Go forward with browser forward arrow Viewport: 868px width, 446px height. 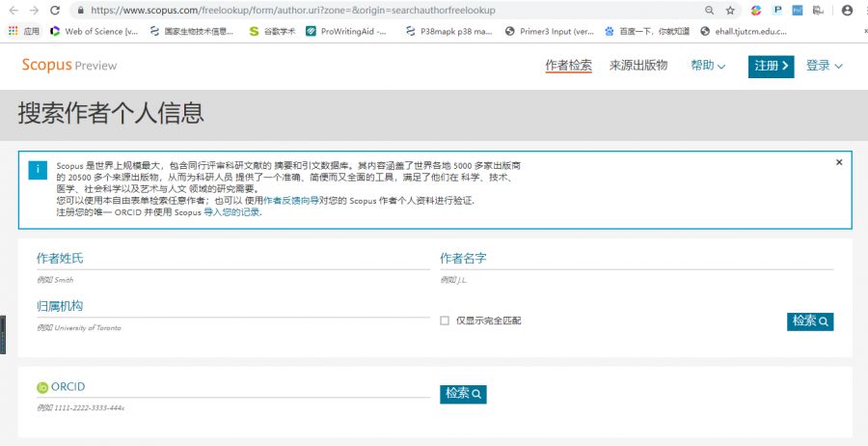[x=34, y=10]
